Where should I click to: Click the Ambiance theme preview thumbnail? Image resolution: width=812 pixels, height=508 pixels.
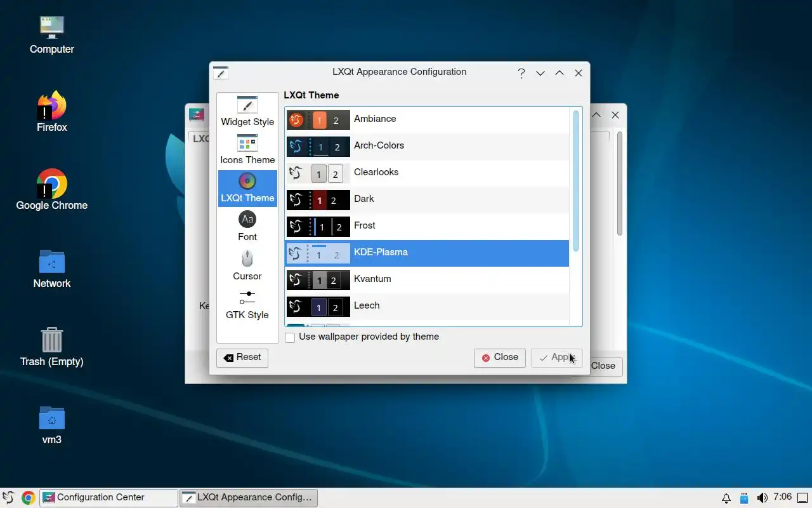pyautogui.click(x=318, y=119)
